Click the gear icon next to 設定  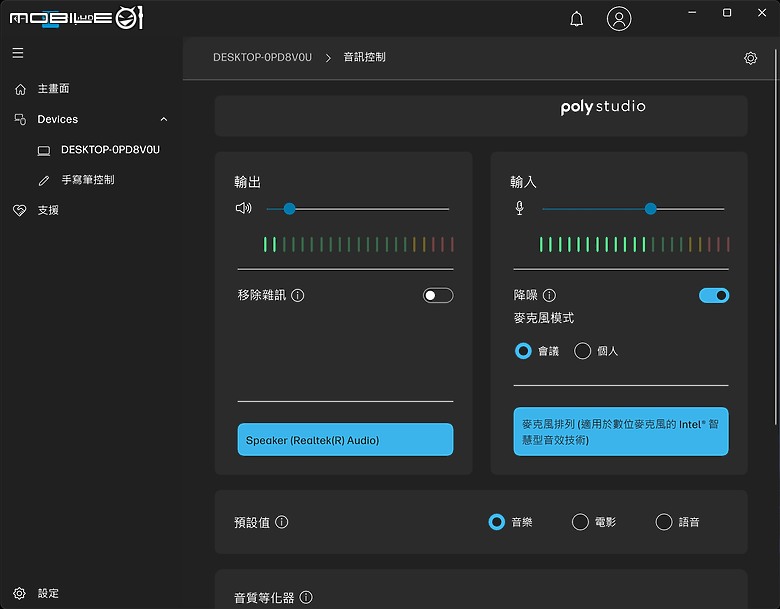pos(19,593)
